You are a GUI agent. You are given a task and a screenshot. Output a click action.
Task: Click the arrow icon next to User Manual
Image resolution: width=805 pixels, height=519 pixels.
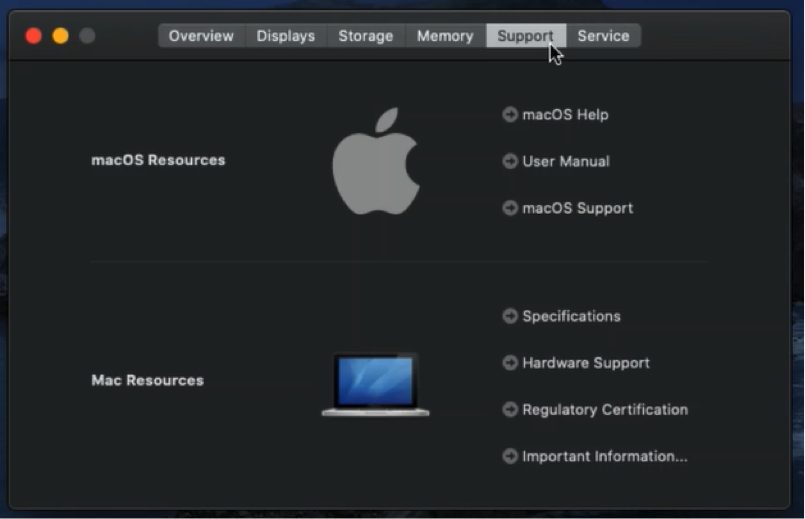(510, 161)
